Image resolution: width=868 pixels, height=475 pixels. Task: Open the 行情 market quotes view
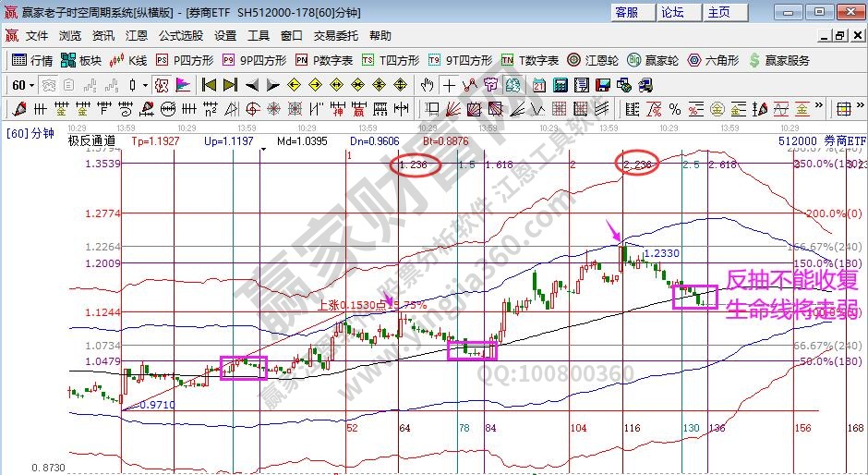tap(32, 60)
